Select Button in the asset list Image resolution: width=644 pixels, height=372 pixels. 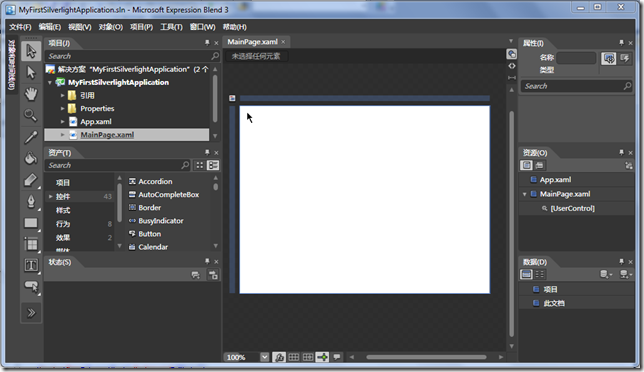click(145, 234)
